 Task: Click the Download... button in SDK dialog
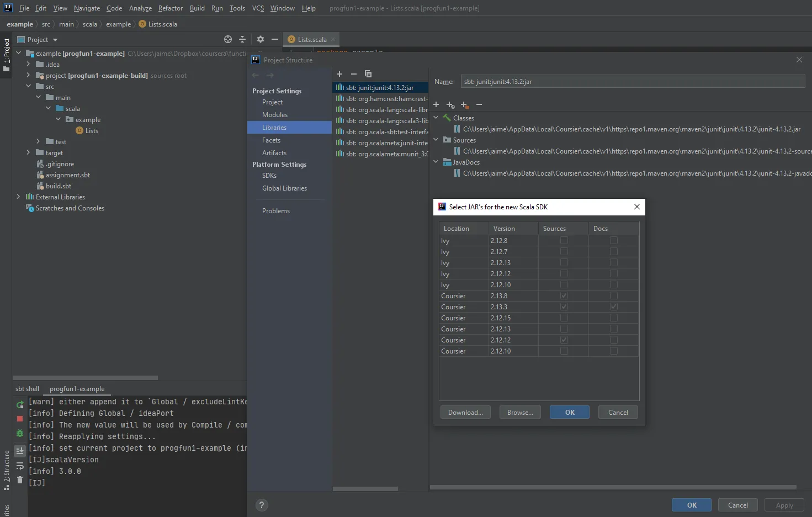[465, 412]
